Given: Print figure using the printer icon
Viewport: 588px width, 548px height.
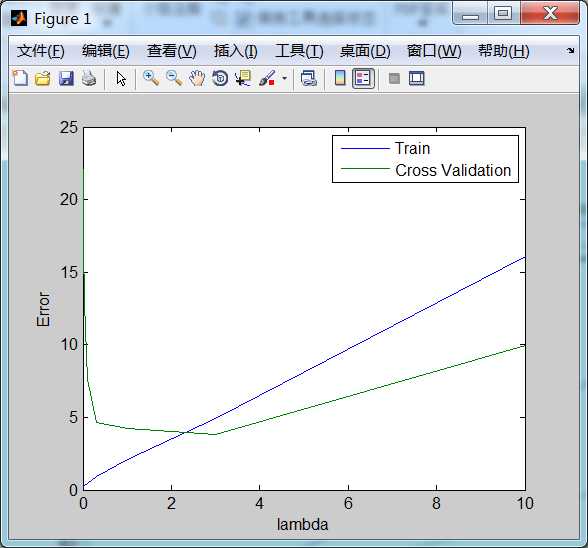Looking at the screenshot, I should coord(89,79).
